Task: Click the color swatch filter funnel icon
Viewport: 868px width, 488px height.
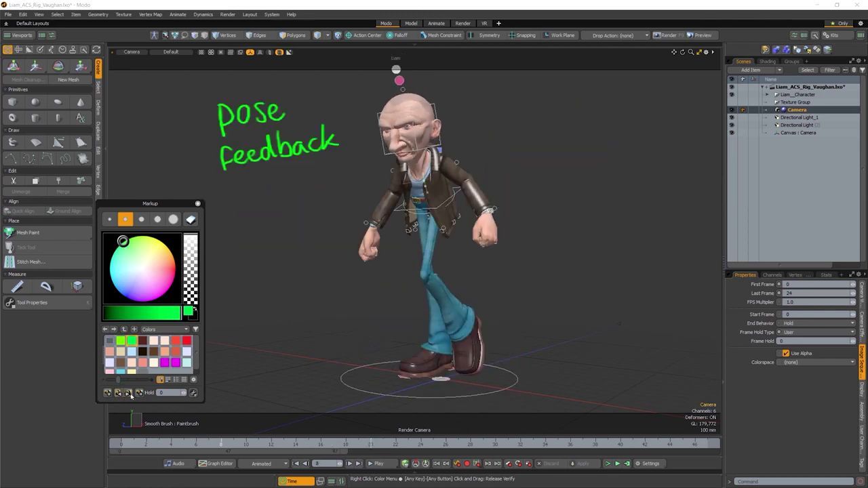Action: pos(195,329)
